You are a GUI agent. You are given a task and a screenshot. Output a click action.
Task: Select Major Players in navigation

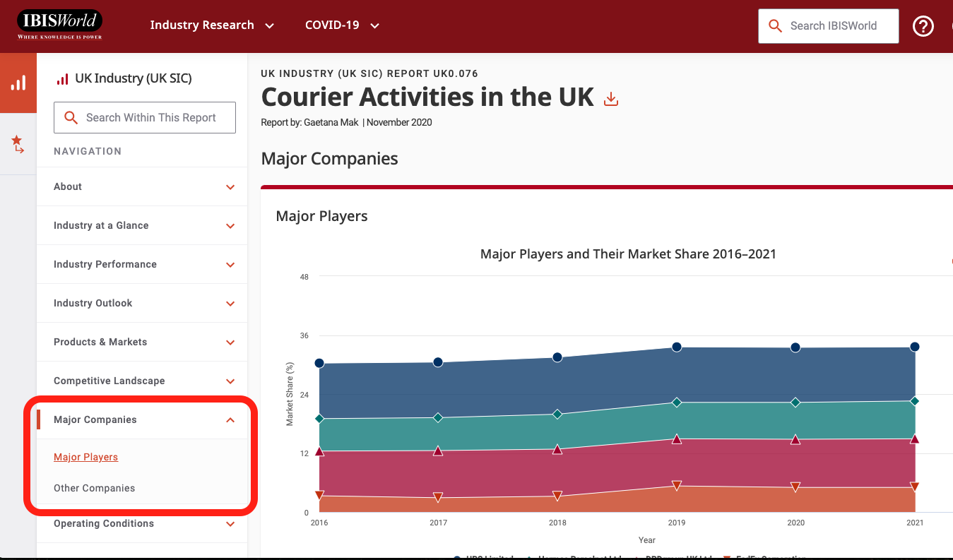(85, 457)
